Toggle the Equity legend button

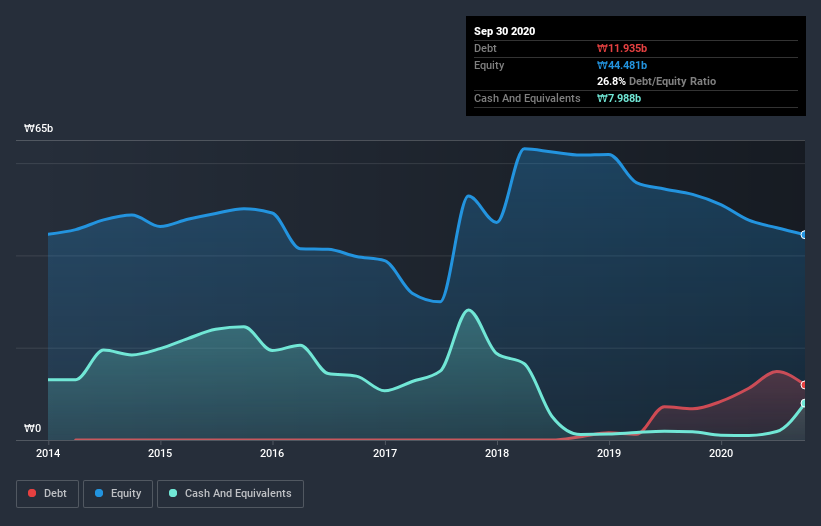pyautogui.click(x=118, y=494)
